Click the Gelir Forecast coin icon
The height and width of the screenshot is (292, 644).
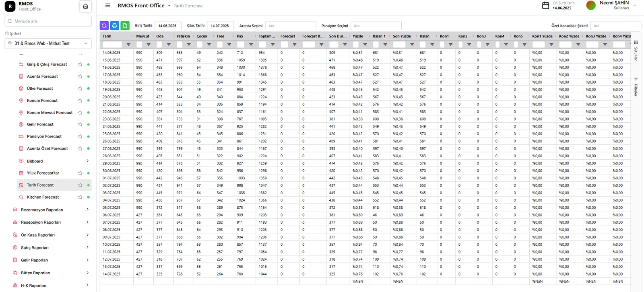click(21, 125)
